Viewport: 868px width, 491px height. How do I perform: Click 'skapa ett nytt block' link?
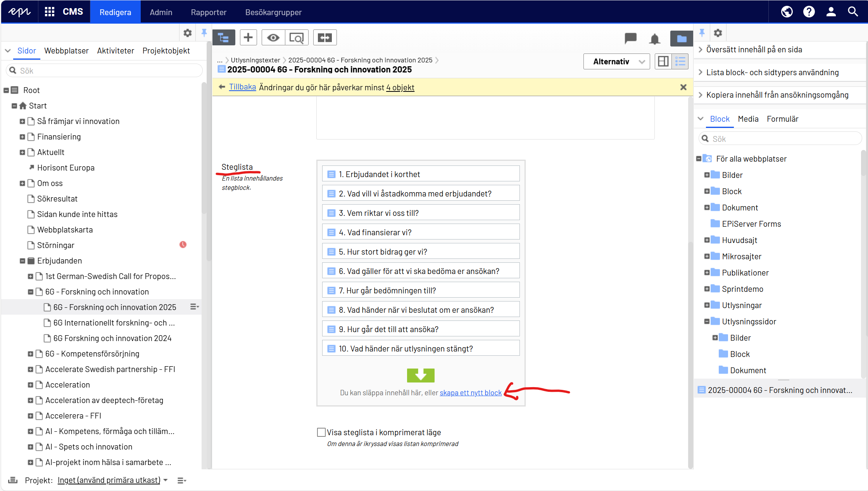tap(470, 393)
